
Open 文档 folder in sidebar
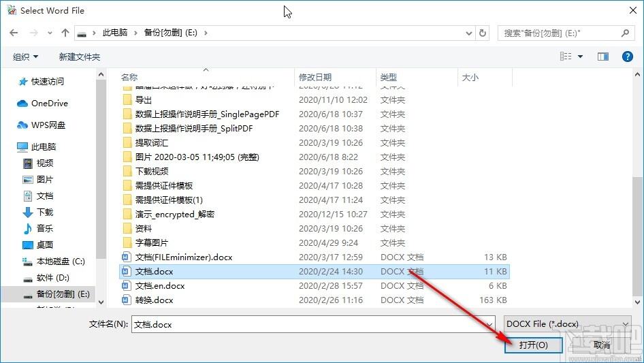click(x=38, y=196)
